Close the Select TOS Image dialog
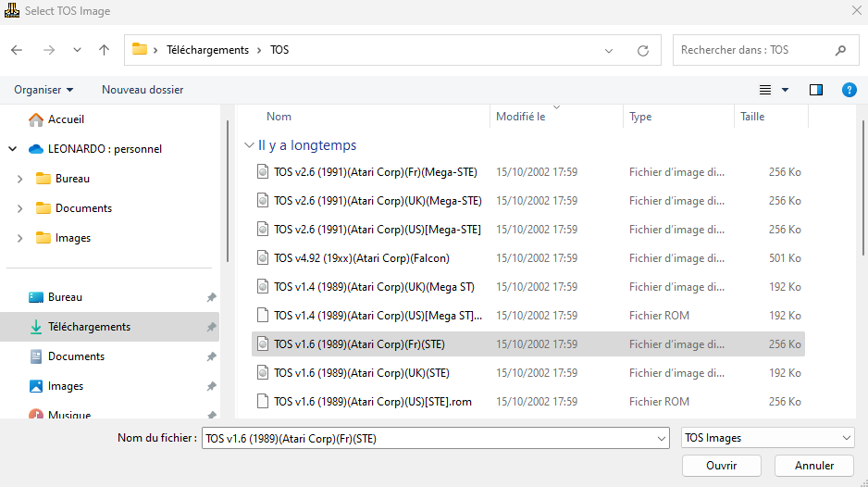 [856, 10]
